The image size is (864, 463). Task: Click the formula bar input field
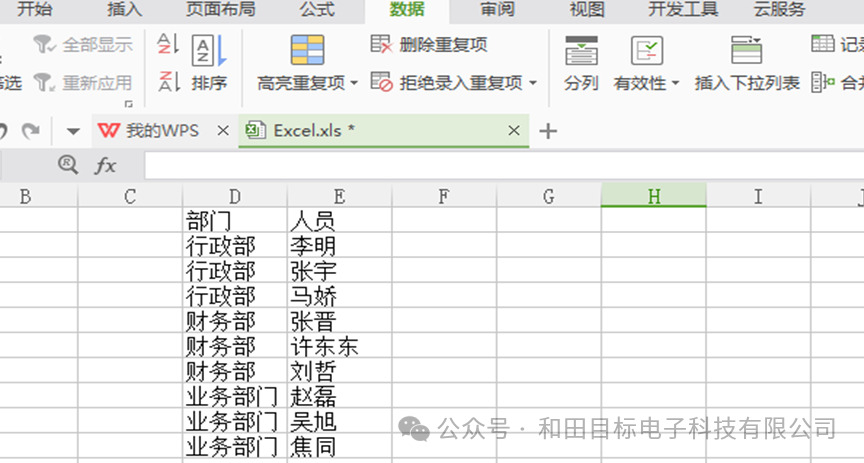pyautogui.click(x=504, y=165)
